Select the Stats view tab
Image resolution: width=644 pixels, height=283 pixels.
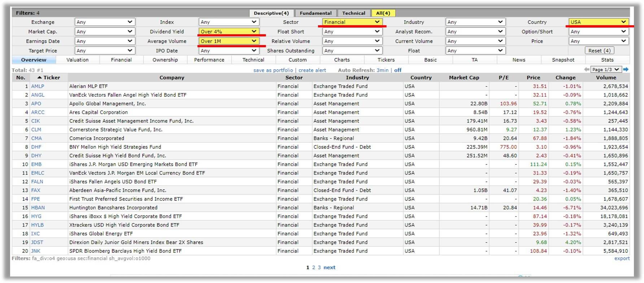(607, 60)
